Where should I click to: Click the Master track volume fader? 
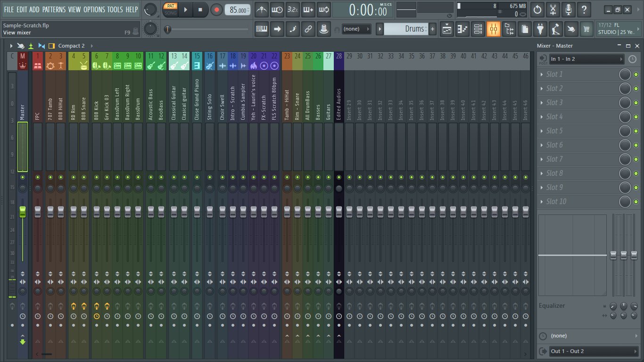point(23,212)
